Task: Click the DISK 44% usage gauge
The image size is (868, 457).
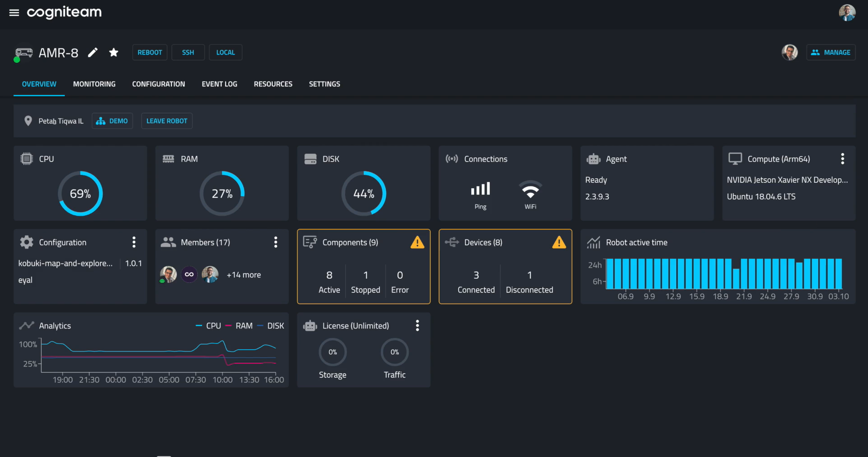Action: [x=364, y=194]
